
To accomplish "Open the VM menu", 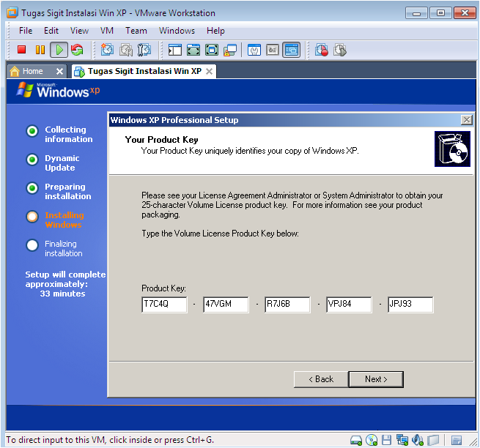I will coord(107,31).
